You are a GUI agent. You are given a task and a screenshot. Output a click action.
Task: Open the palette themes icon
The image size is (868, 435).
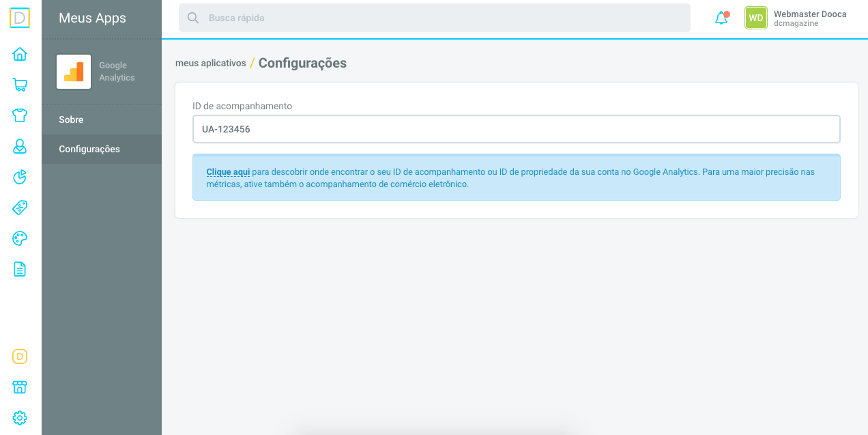(x=20, y=238)
